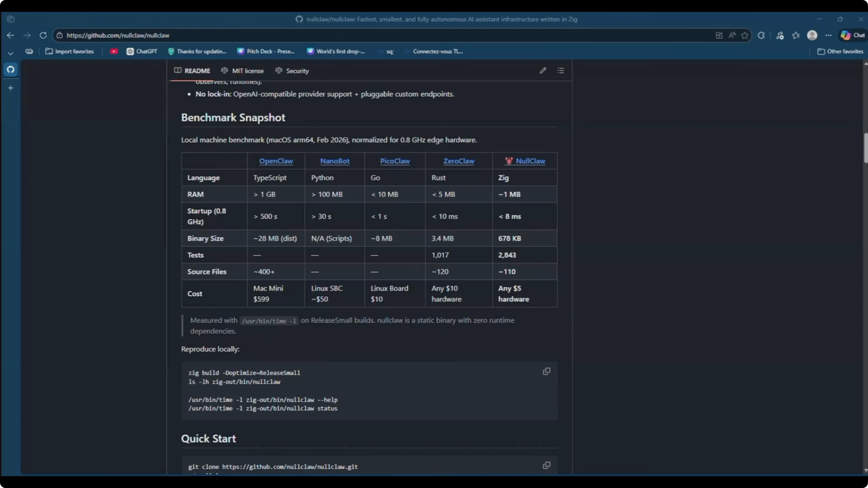Click the read aloud icon in the address bar
The height and width of the screenshot is (488, 868).
[732, 35]
